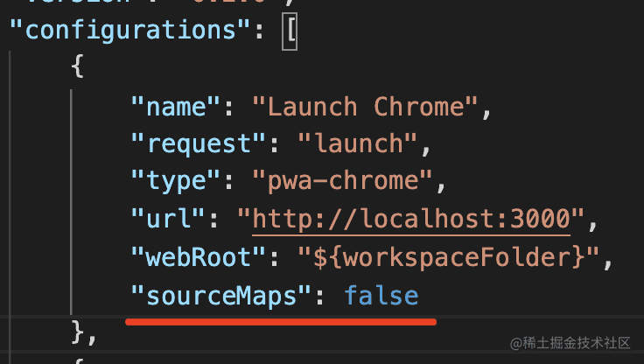
Task: Click the "pwa-chrome" string value
Action: tap(342, 182)
